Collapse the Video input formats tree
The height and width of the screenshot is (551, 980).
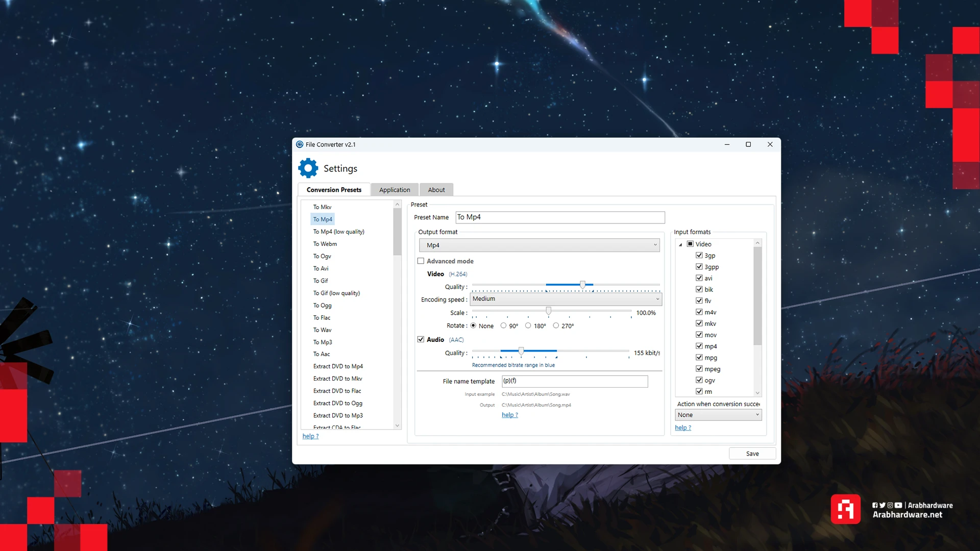(680, 244)
